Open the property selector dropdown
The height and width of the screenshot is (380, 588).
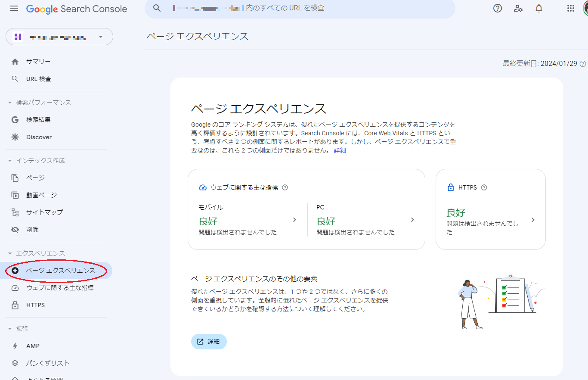pos(100,37)
